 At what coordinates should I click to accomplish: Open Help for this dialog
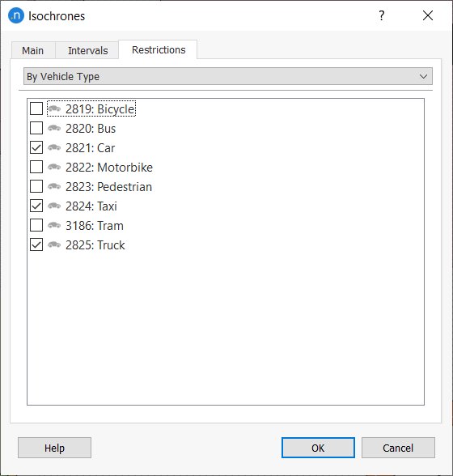click(55, 448)
